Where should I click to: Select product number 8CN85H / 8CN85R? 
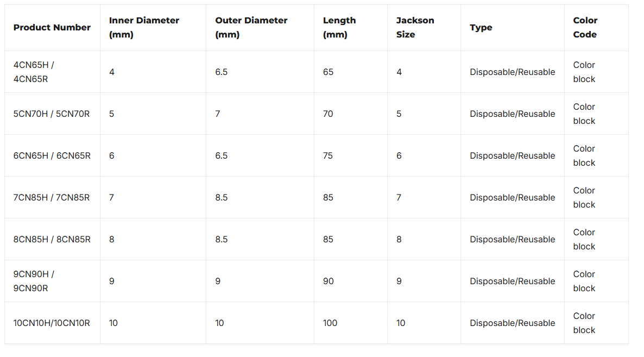click(x=52, y=240)
